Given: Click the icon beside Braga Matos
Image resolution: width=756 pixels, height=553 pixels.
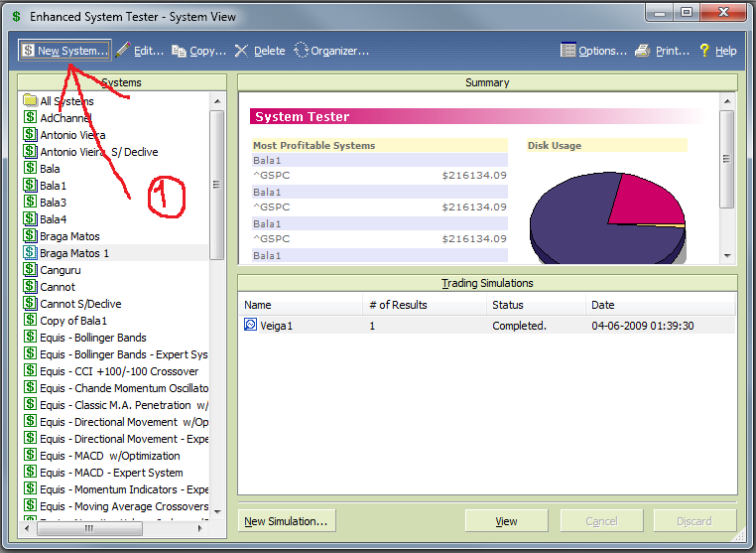Looking at the screenshot, I should [30, 235].
